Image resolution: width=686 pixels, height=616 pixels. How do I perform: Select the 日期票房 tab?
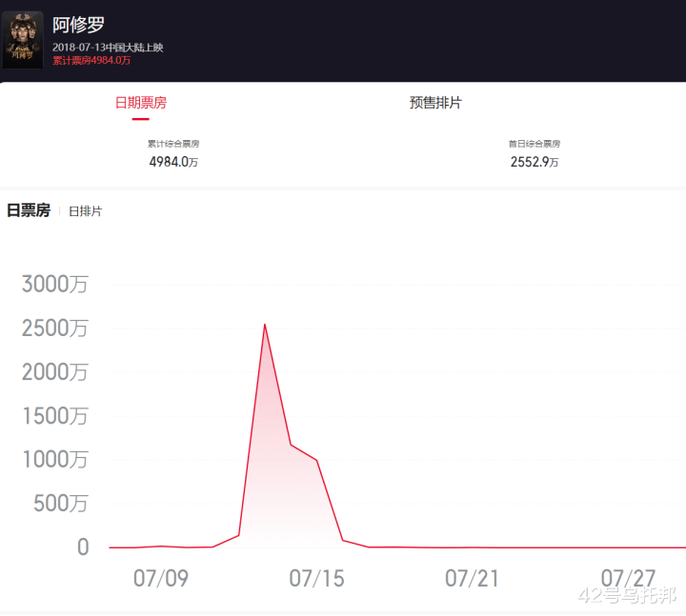coord(141,103)
